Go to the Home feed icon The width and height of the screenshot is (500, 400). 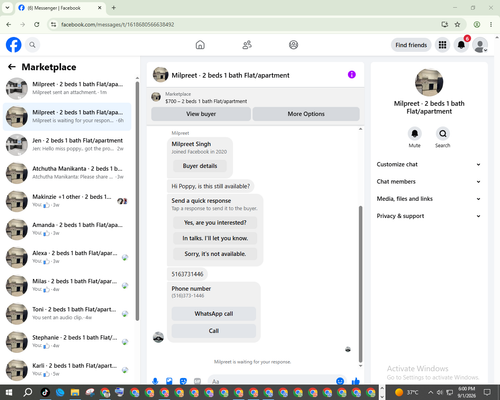(x=200, y=45)
